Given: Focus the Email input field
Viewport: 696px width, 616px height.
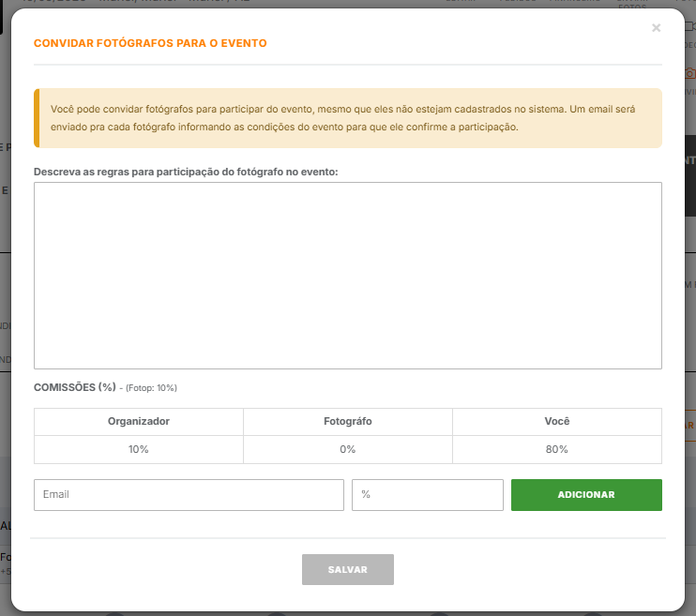Looking at the screenshot, I should click(189, 495).
